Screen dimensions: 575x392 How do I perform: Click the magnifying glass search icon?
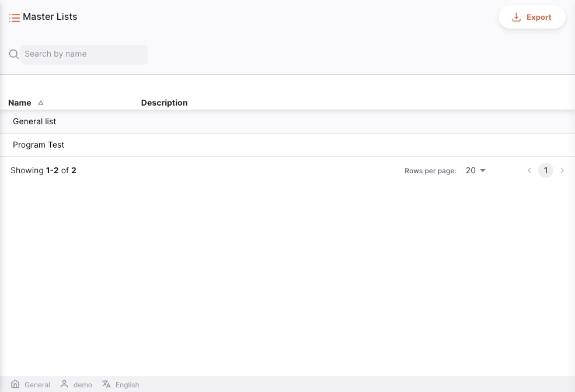pos(14,54)
